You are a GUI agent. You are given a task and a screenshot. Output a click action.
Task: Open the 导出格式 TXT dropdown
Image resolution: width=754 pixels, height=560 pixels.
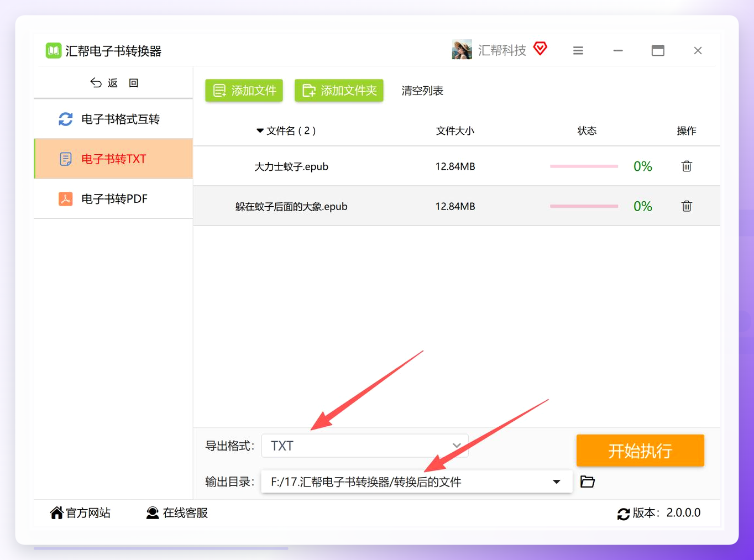coord(365,446)
